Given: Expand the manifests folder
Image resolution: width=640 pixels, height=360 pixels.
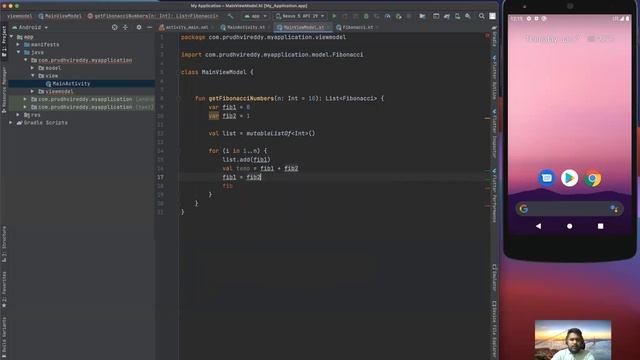Looking at the screenshot, I should [18, 44].
